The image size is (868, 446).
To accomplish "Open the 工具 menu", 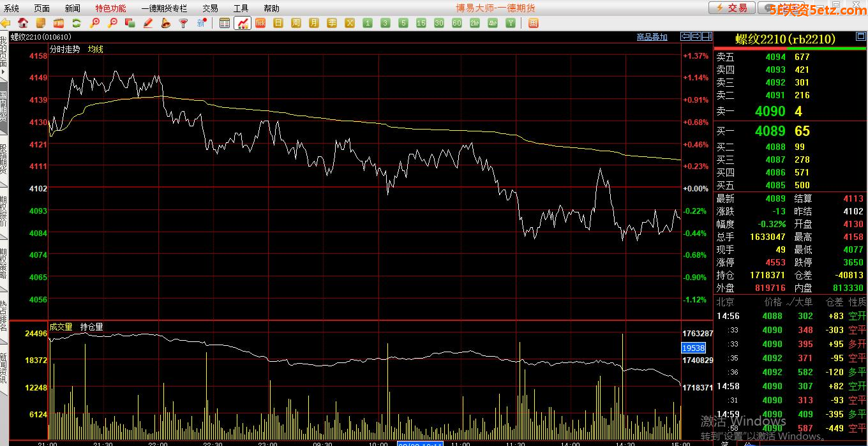I will tap(241, 8).
